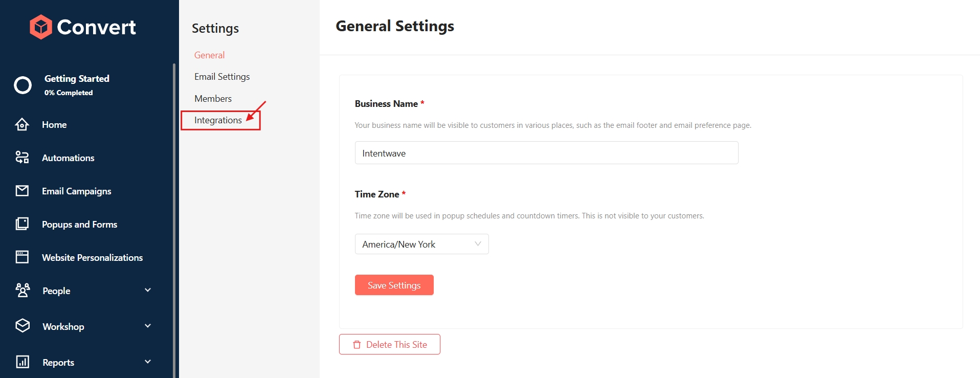Open Automations via its sidebar icon
The height and width of the screenshot is (378, 980).
(x=22, y=158)
